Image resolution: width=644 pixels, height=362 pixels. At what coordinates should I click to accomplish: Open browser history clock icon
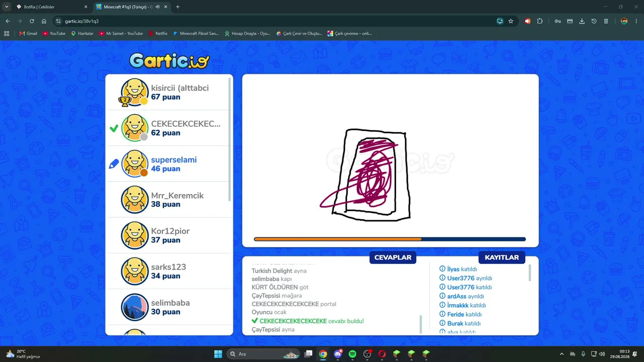click(x=594, y=21)
